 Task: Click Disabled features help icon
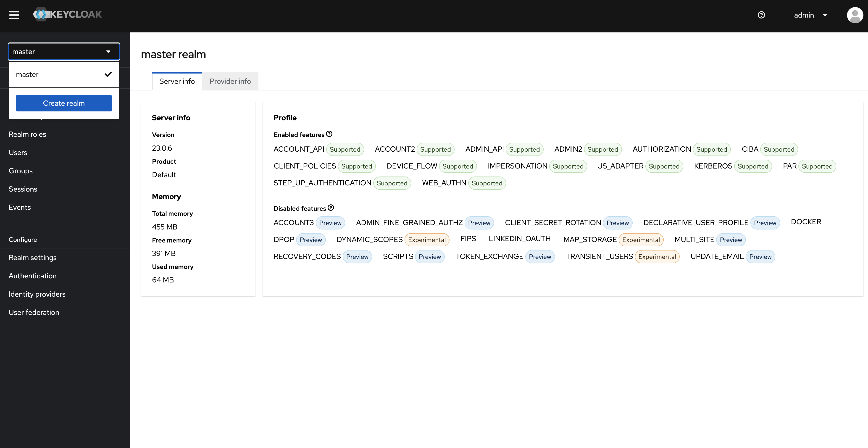(331, 208)
